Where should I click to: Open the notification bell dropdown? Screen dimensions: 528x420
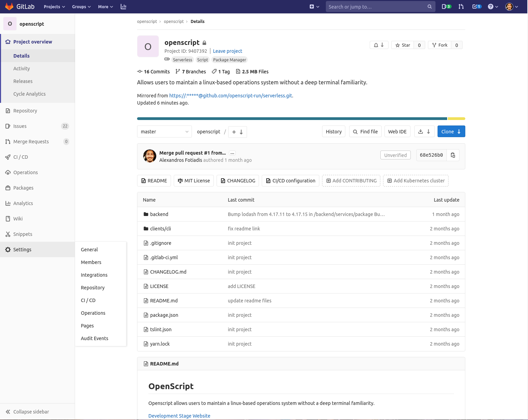pos(379,45)
